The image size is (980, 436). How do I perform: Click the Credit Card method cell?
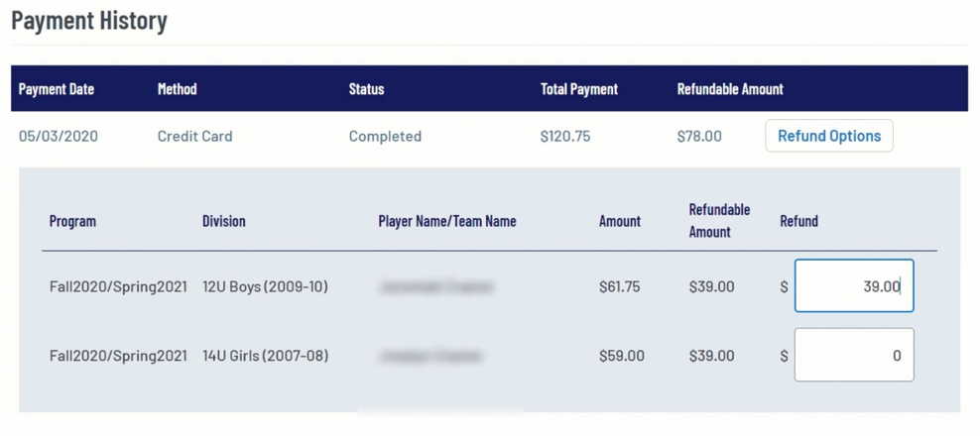pyautogui.click(x=194, y=136)
